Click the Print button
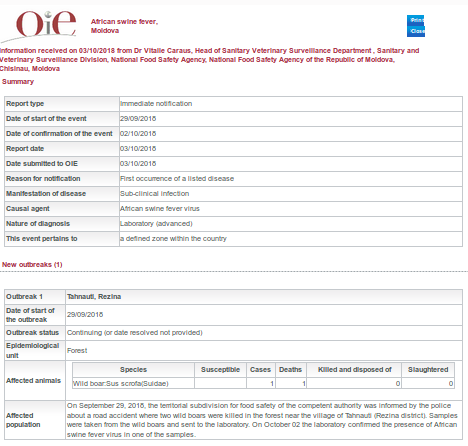The image size is (468, 446). (x=416, y=20)
